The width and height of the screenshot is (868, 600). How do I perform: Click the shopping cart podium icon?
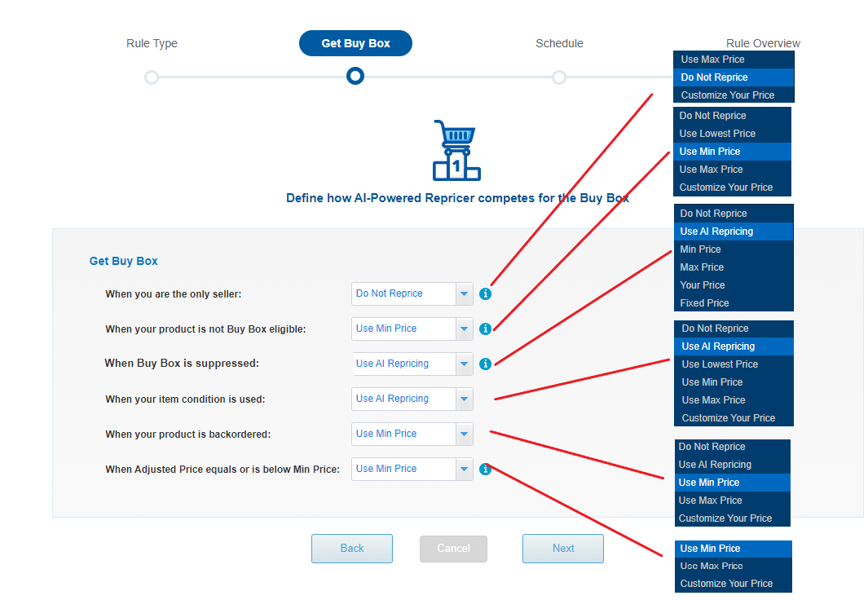point(456,151)
